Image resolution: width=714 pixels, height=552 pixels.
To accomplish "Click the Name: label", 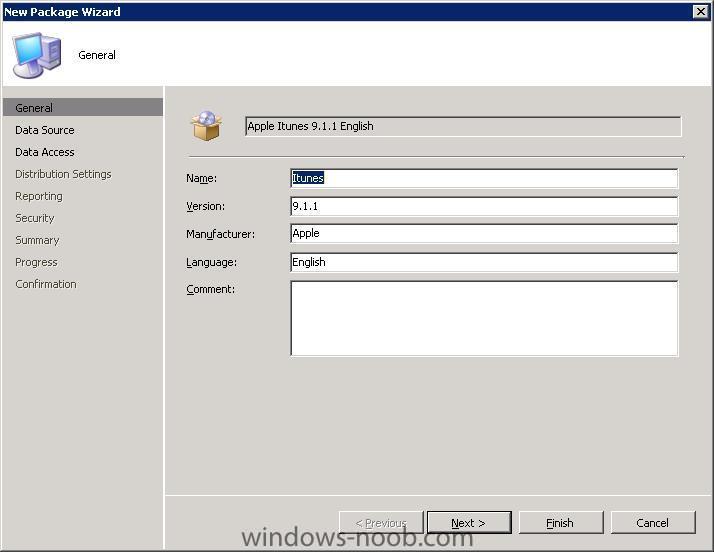I will click(x=201, y=179).
